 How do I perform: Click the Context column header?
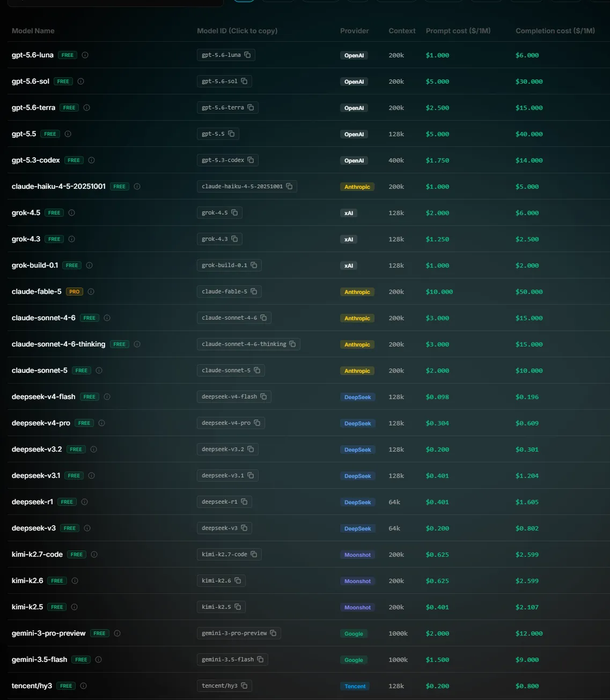point(402,31)
